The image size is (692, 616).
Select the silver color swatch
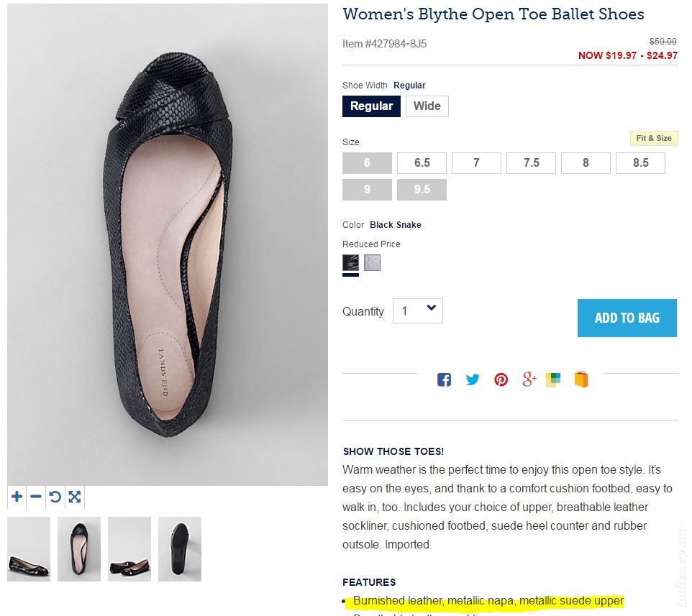[372, 263]
